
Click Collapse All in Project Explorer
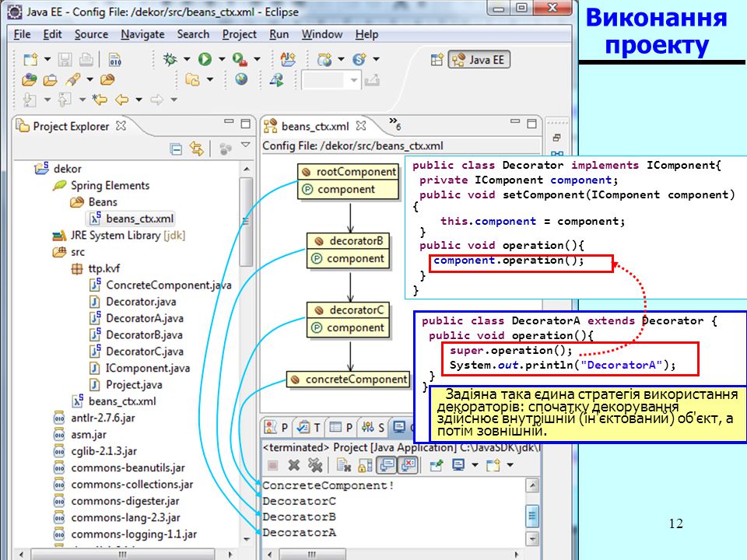point(176,149)
